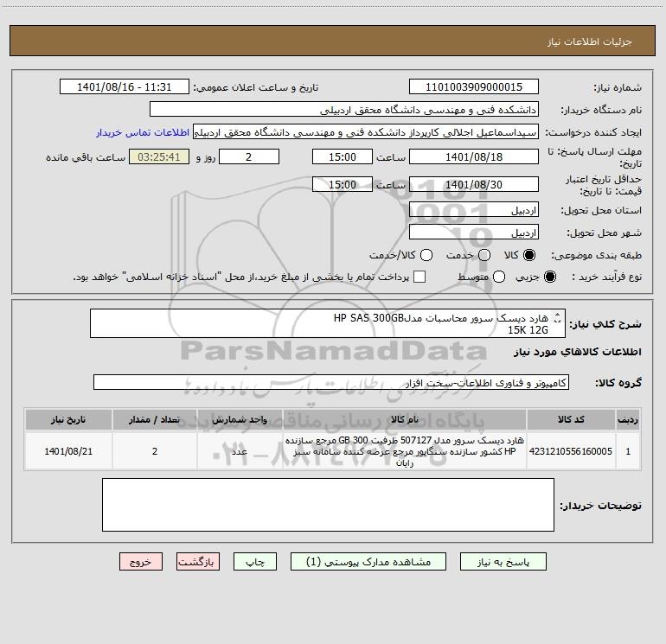Click the response deadline date 1401/08/18 field
This screenshot has width=666, height=644.
474,156
